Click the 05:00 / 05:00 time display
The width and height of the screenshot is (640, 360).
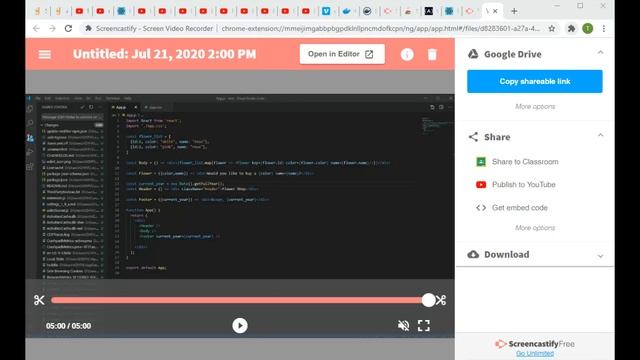coord(69,326)
